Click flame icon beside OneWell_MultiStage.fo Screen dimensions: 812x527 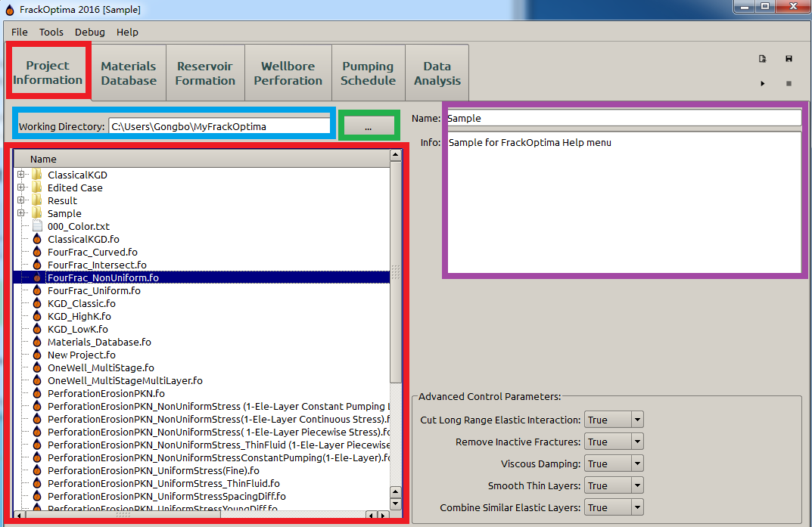pyautogui.click(x=37, y=367)
